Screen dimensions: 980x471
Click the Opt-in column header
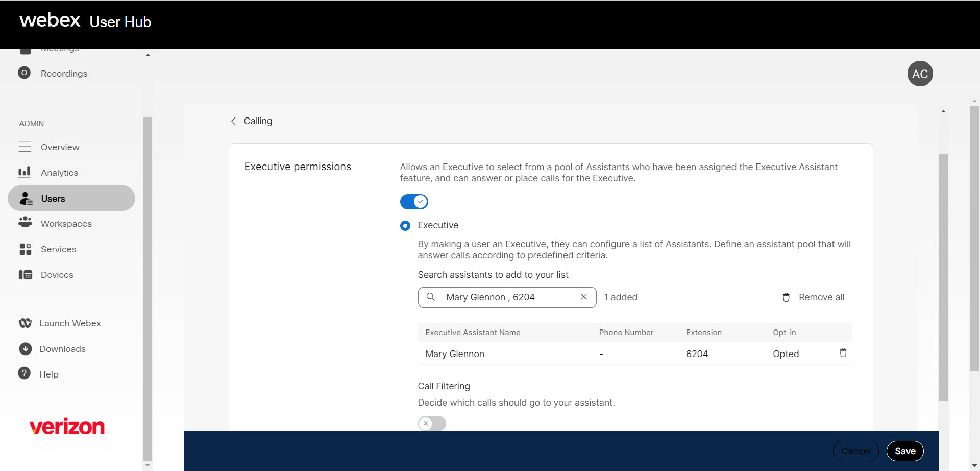click(785, 333)
